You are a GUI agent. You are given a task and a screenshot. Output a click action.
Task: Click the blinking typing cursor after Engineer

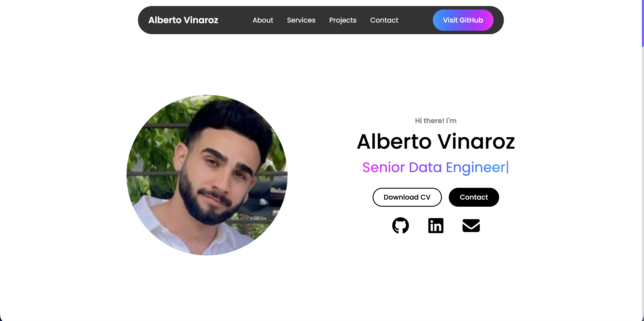tap(508, 167)
